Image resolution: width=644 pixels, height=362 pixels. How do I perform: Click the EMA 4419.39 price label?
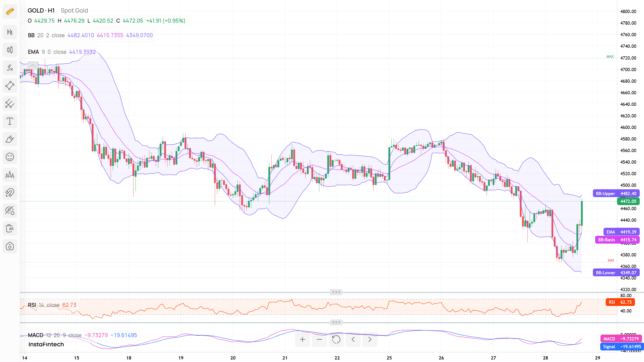tap(621, 232)
